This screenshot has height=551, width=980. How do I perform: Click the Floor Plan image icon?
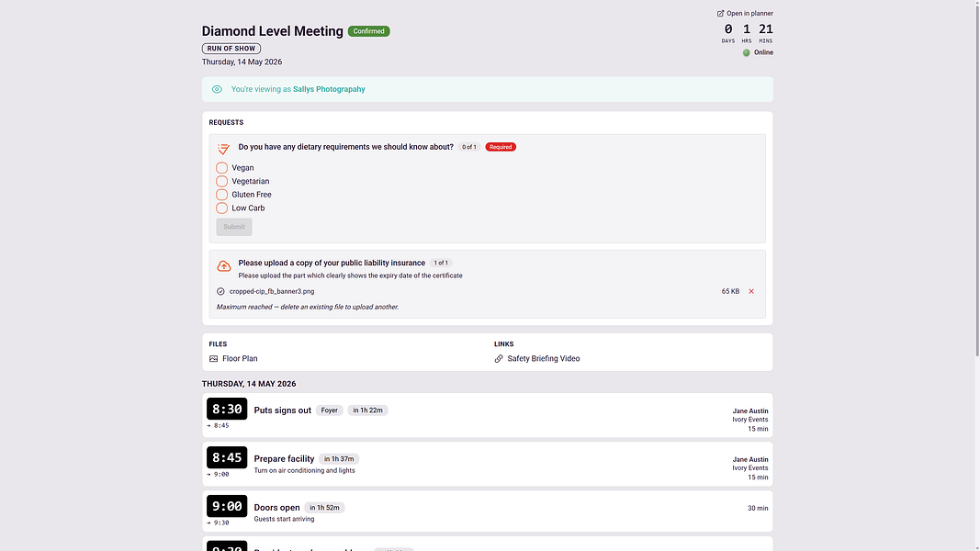tap(214, 358)
